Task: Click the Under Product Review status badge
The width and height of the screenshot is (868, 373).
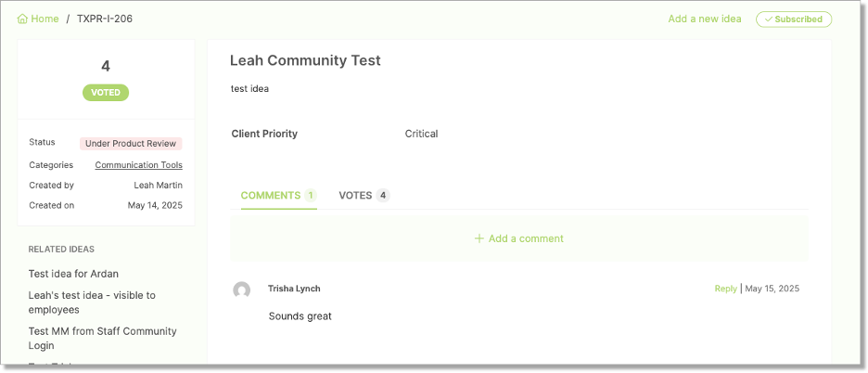Action: tap(131, 144)
